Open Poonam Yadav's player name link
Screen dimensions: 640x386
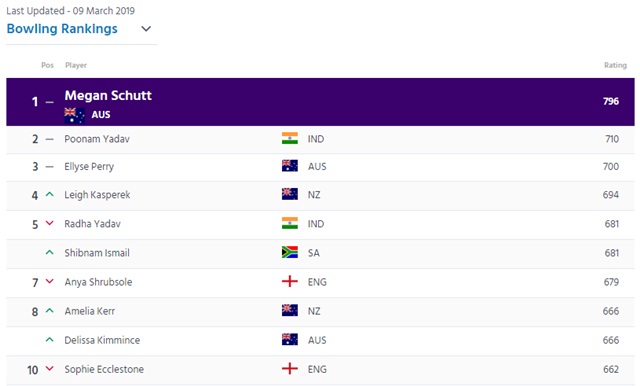[97, 139]
